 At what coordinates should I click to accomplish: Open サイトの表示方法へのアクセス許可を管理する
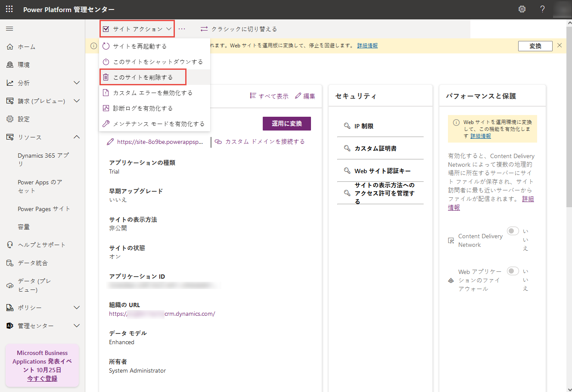point(380,193)
